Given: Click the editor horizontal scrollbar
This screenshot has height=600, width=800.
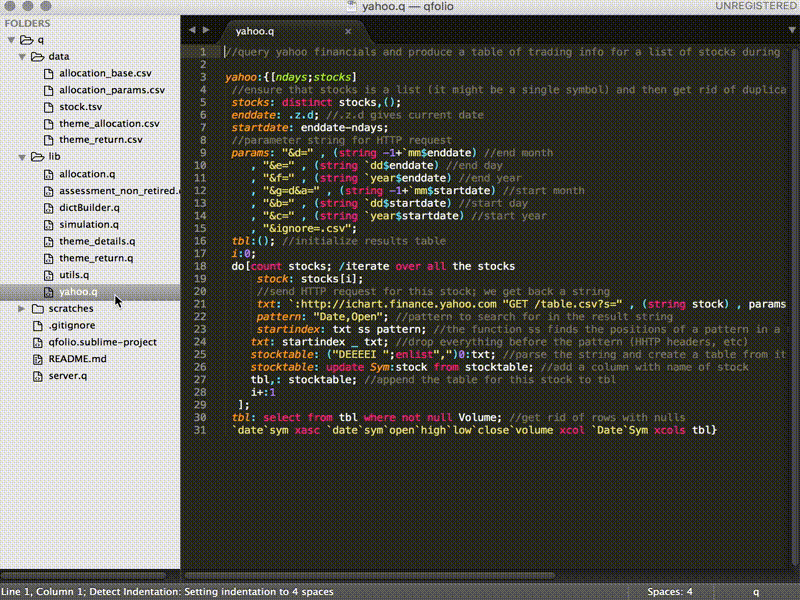Looking at the screenshot, I should click(x=369, y=576).
